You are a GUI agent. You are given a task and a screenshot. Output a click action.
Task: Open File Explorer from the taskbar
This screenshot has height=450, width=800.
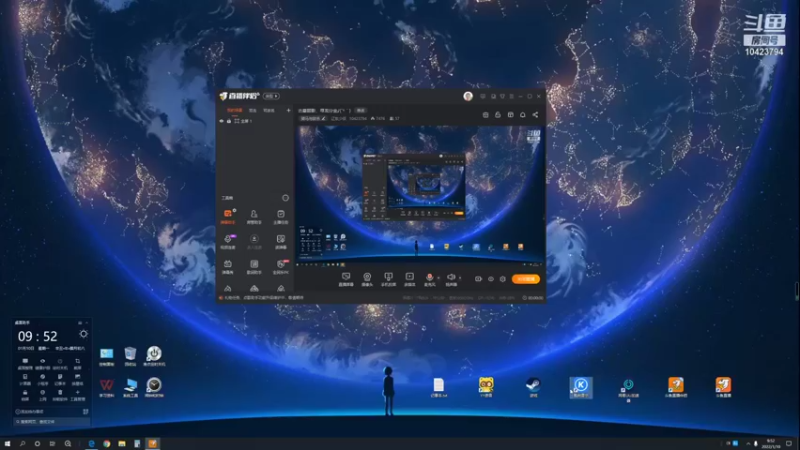pos(122,443)
